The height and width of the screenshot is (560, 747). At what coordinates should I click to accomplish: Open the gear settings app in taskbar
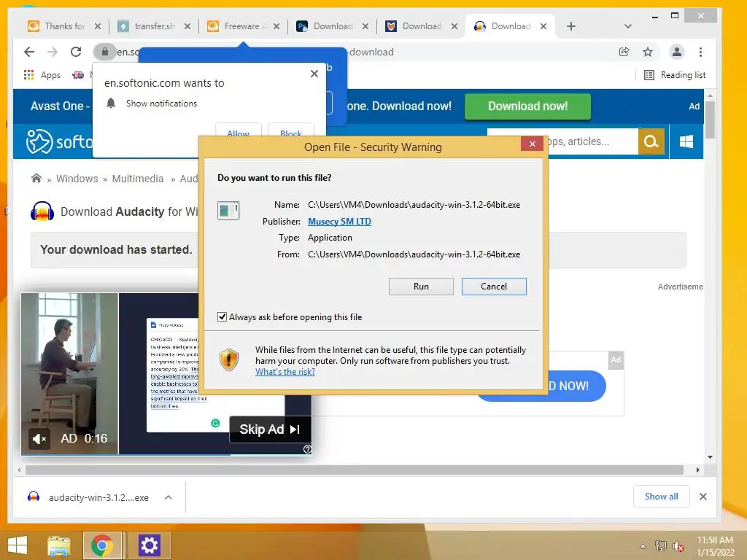[x=149, y=545]
